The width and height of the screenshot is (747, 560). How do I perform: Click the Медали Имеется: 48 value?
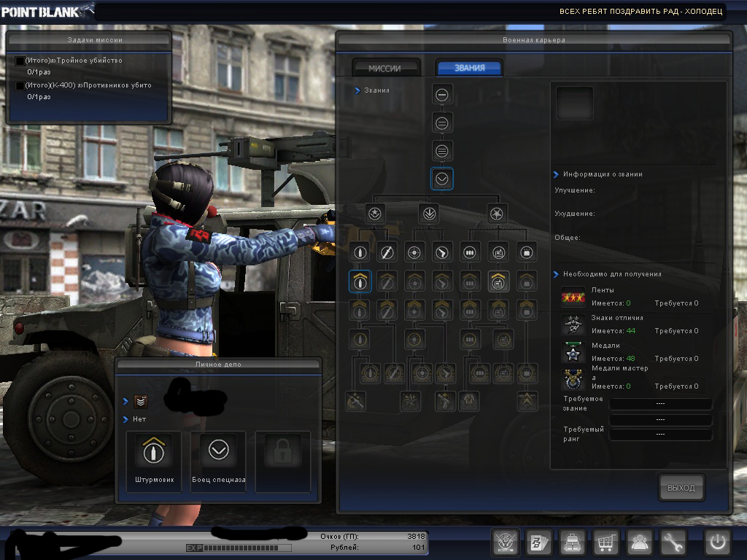pyautogui.click(x=630, y=359)
